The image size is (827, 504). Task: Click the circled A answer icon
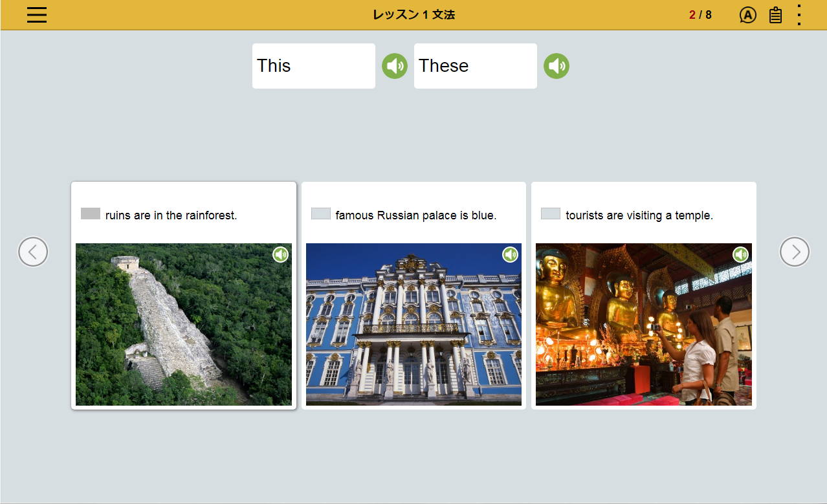747,15
